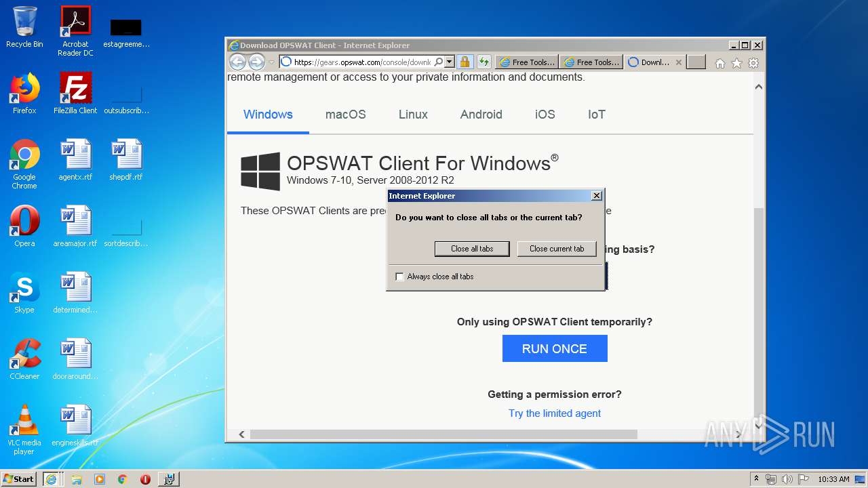Select the agentx.rtf file icon
868x488 pixels.
pos(75,160)
